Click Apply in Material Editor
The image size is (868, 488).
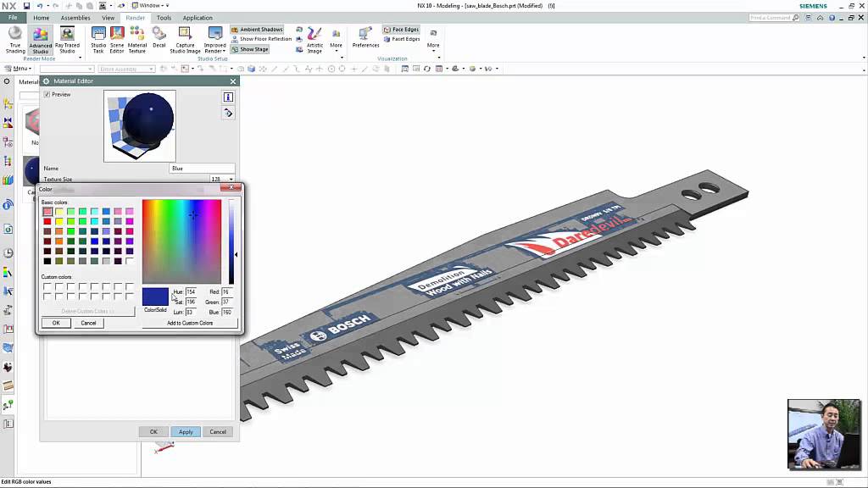point(186,431)
